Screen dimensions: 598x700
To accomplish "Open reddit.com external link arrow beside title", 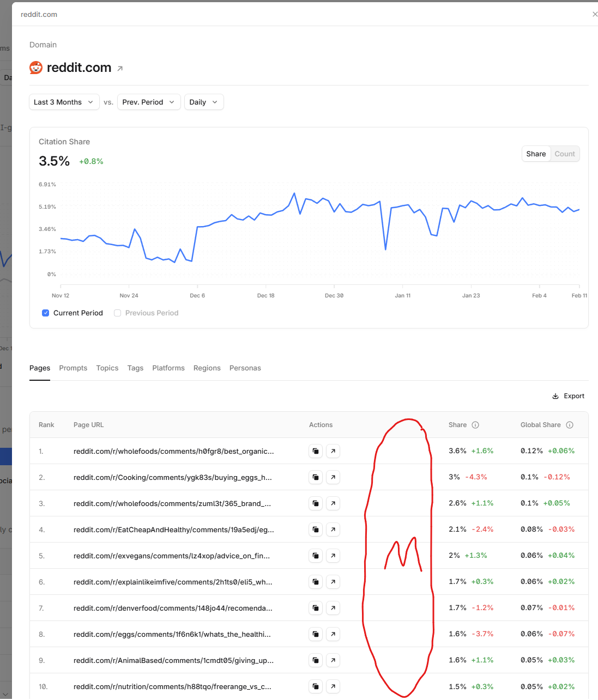I will click(120, 69).
